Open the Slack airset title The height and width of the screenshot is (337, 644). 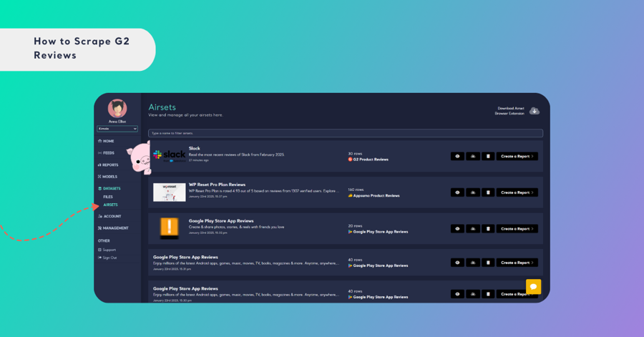194,149
